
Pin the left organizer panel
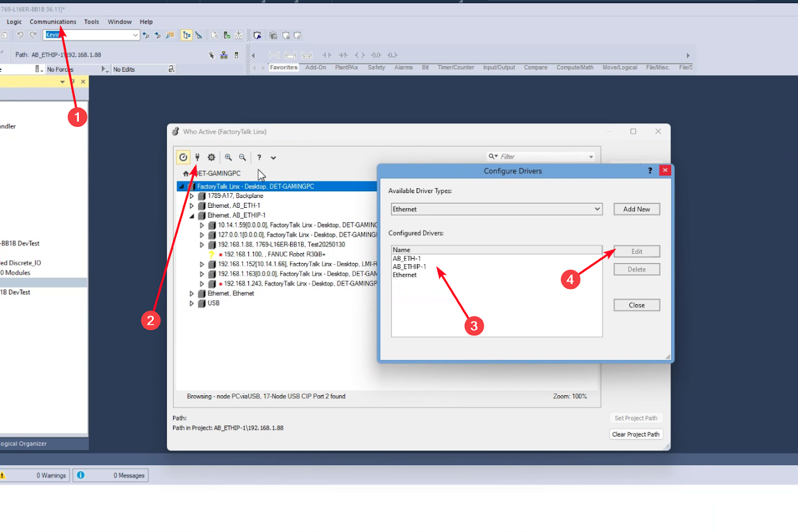click(x=72, y=82)
